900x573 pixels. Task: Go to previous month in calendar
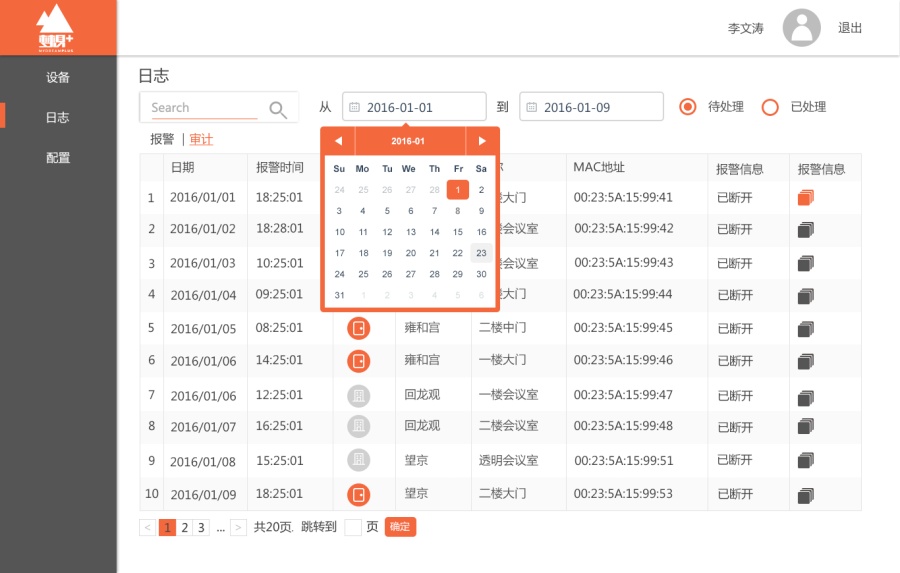tap(338, 141)
